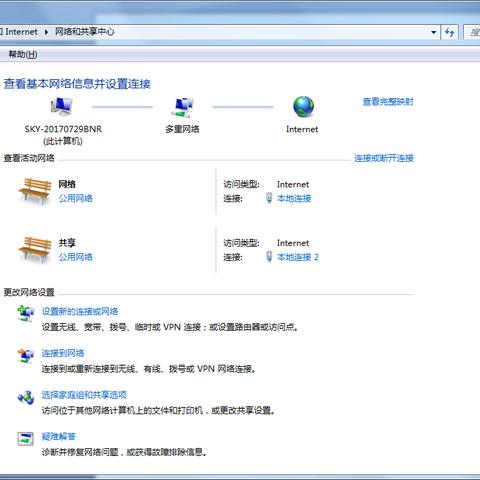Click the 多重网络 label
The image size is (480, 480).
(x=182, y=129)
